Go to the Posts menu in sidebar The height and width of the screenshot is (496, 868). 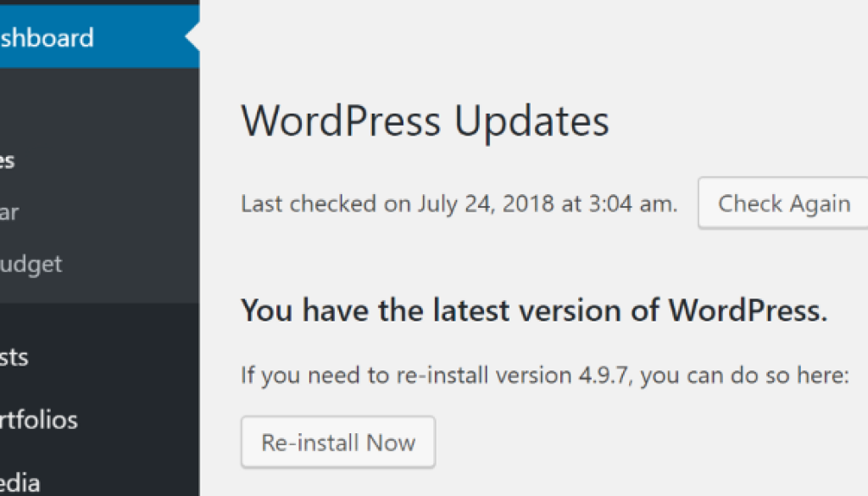(x=14, y=357)
